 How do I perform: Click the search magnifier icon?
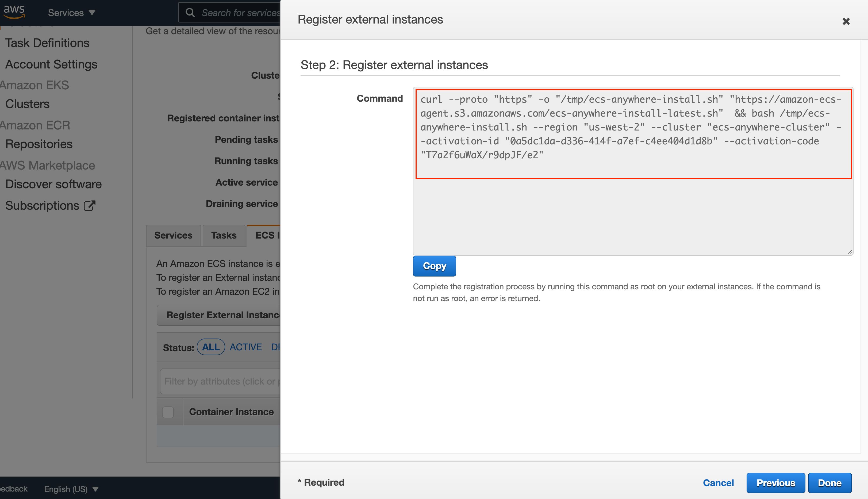click(x=190, y=13)
